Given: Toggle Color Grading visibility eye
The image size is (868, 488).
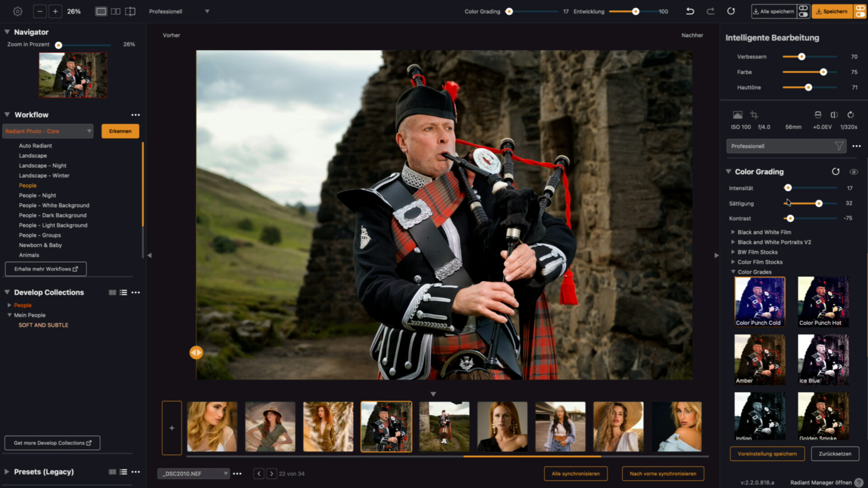Looking at the screenshot, I should click(x=854, y=172).
